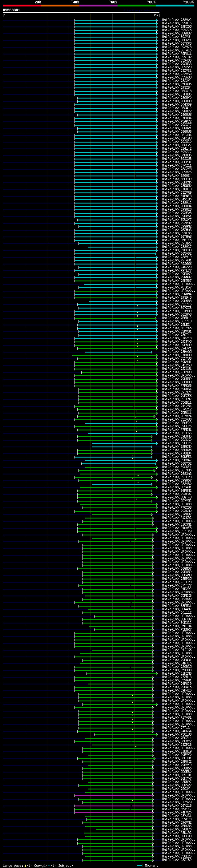Select hit label UniRef100_A7PK68

coord(176,386)
